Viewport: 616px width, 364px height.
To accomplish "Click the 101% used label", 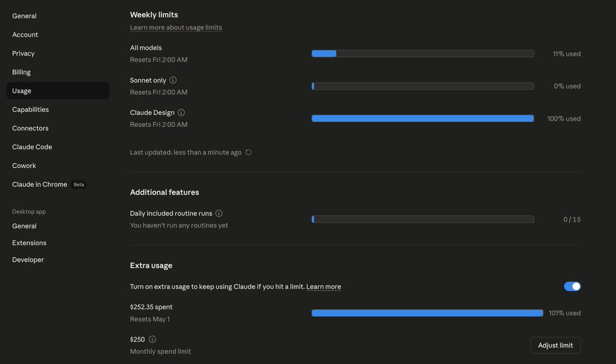I will 565,313.
